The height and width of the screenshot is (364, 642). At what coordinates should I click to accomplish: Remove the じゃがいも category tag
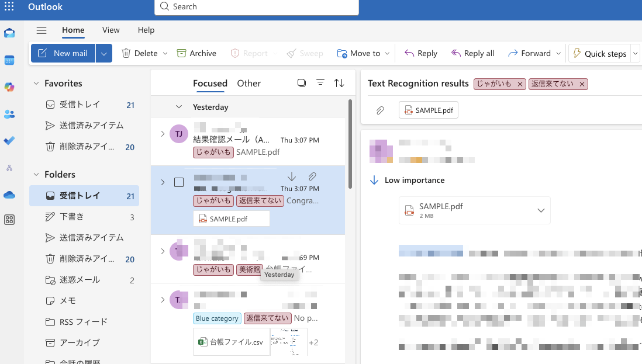coord(520,84)
